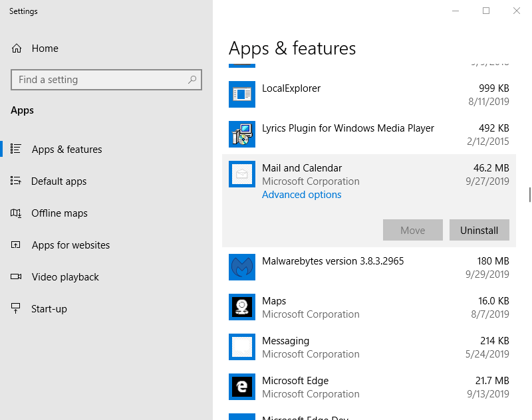Click the 999 KB size value
This screenshot has height=420, width=532.
pyautogui.click(x=494, y=88)
